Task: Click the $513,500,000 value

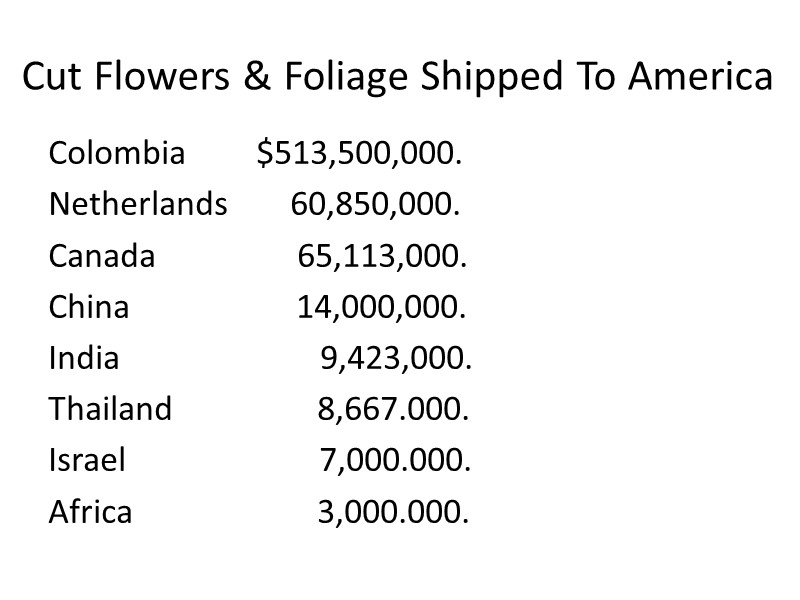Action: (359, 154)
